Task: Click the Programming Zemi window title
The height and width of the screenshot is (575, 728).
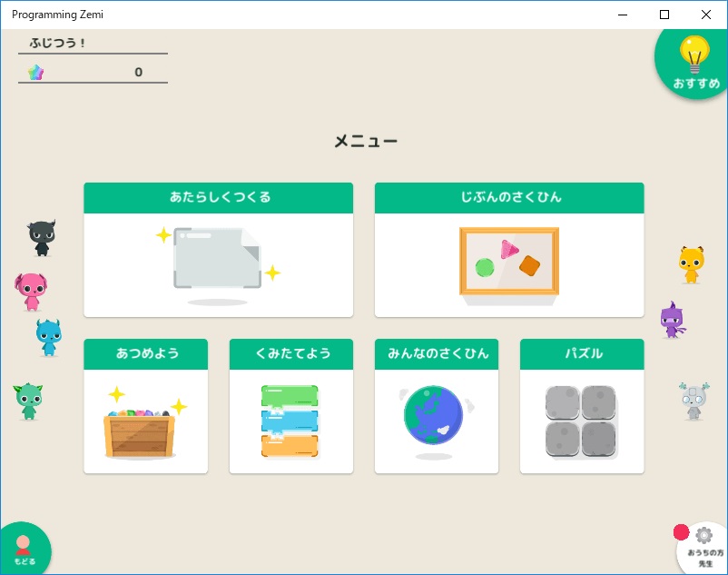Action: [57, 15]
